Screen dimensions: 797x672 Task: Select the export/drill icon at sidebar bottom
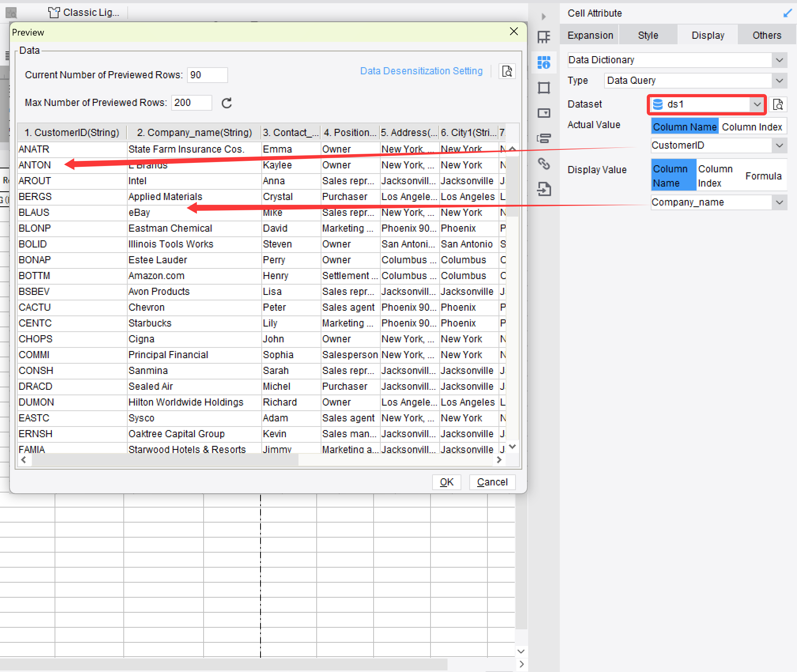(544, 189)
